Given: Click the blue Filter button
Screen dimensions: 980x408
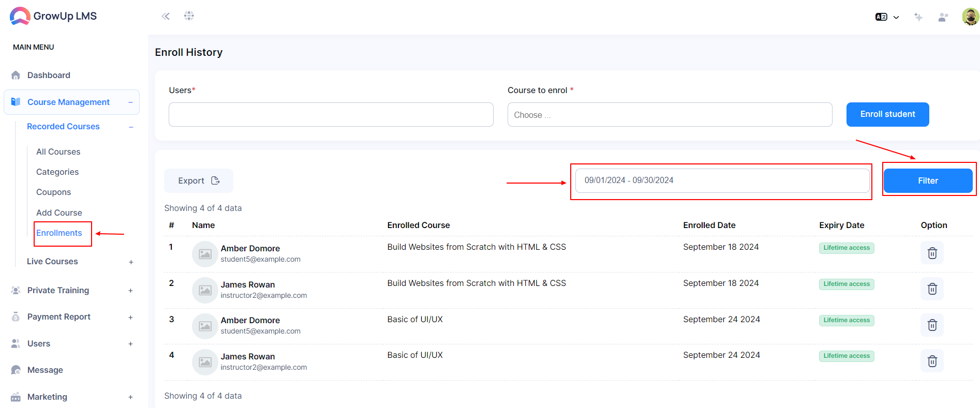Looking at the screenshot, I should [x=928, y=180].
